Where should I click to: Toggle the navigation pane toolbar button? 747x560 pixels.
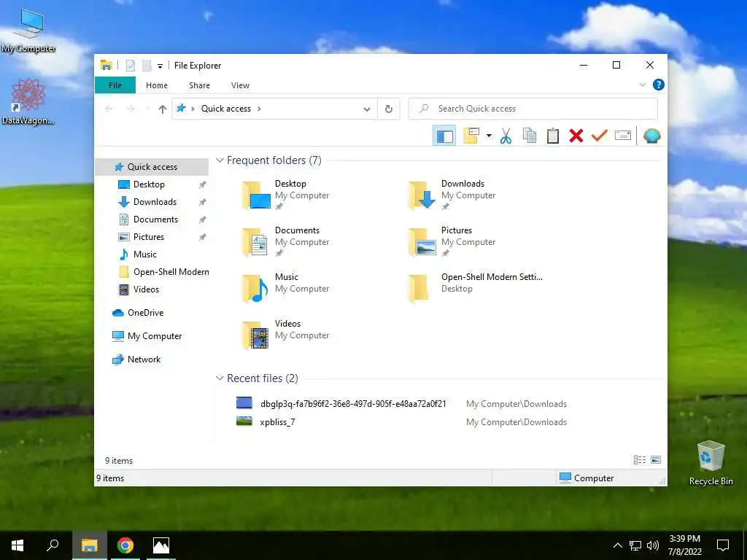444,136
